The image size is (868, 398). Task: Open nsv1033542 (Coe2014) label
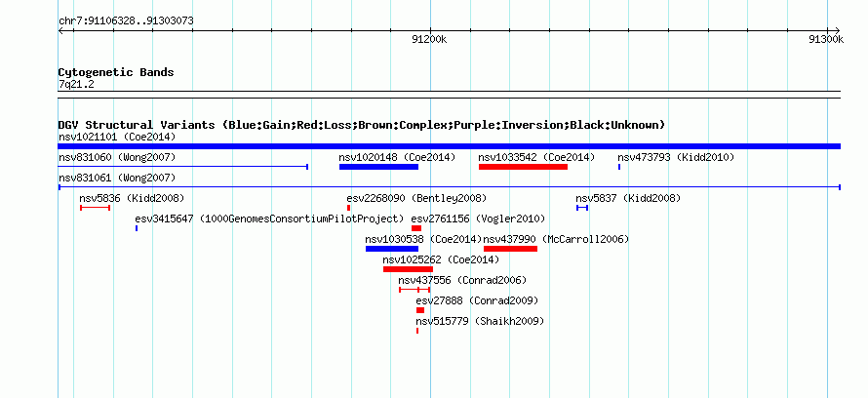coord(536,158)
